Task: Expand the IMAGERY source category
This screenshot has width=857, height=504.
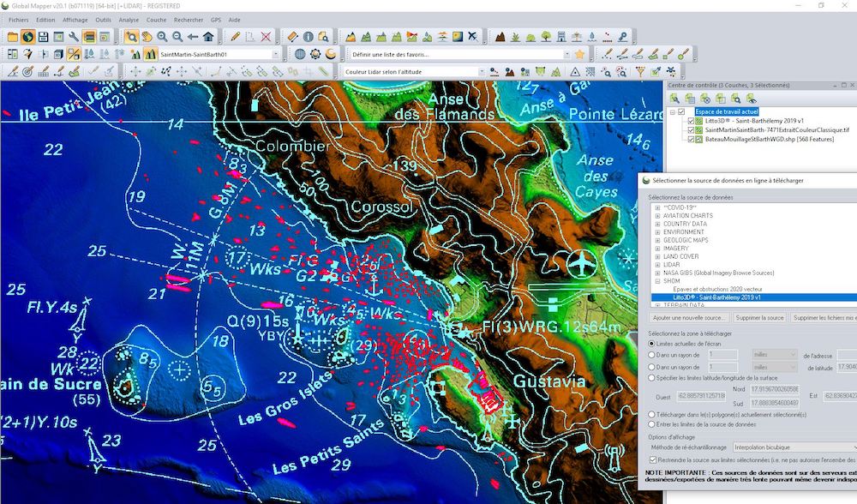Action: coord(657,249)
